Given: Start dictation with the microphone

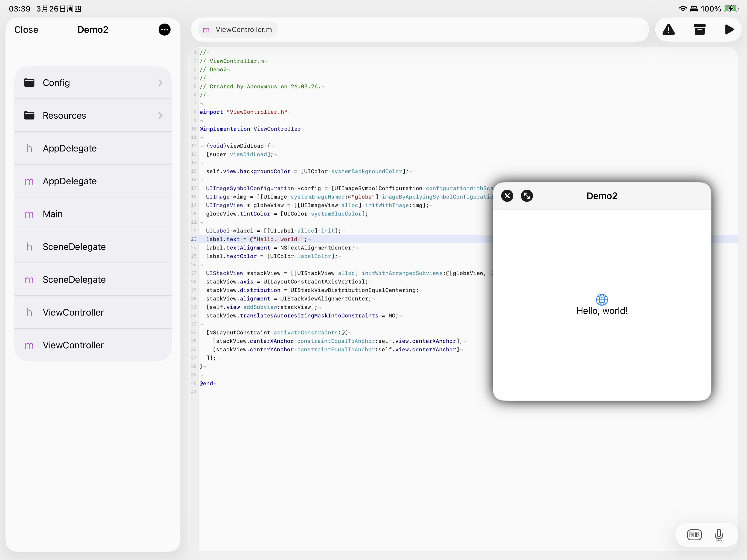Looking at the screenshot, I should (719, 535).
